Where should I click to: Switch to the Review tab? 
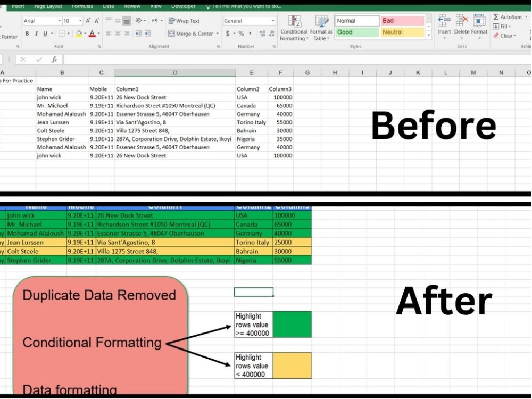(132, 6)
